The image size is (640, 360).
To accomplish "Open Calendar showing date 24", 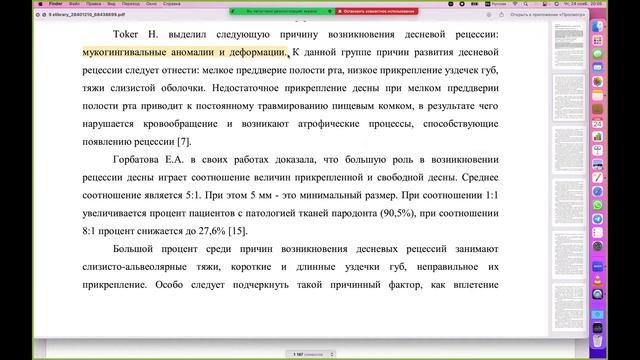I will (x=597, y=123).
